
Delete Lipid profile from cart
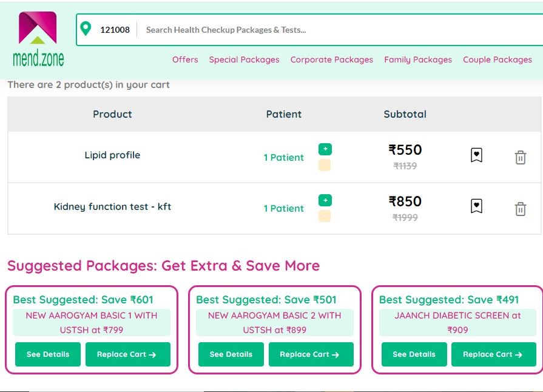pyautogui.click(x=521, y=157)
